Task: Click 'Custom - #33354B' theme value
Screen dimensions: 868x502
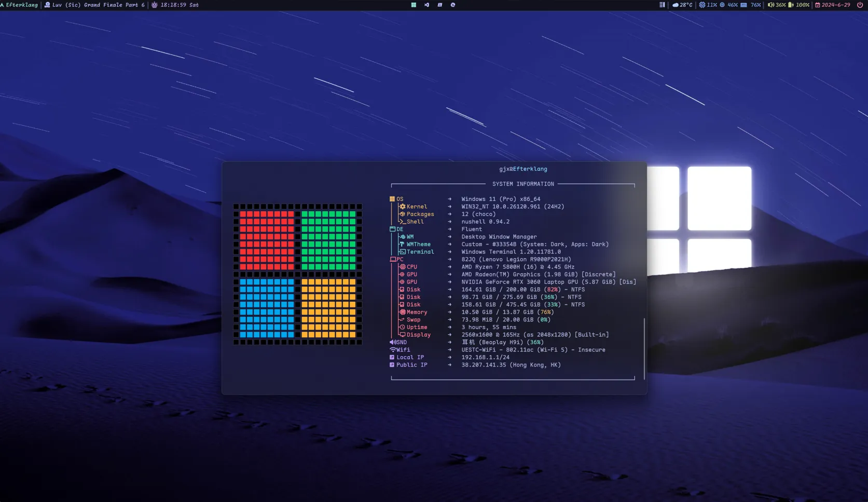Action: pos(489,244)
